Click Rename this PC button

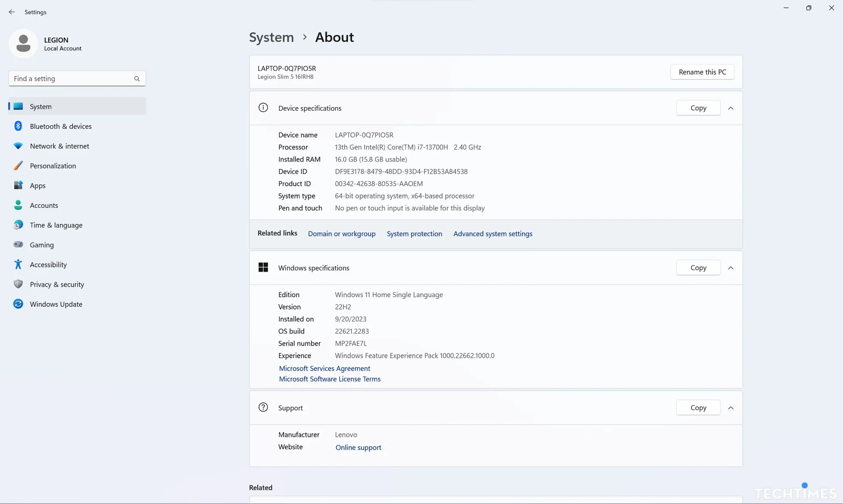702,72
